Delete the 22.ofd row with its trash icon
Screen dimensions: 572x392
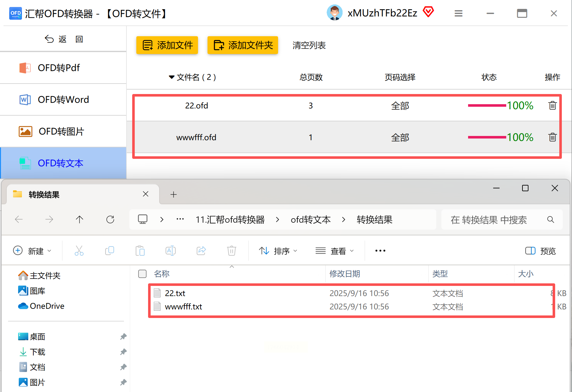point(552,105)
